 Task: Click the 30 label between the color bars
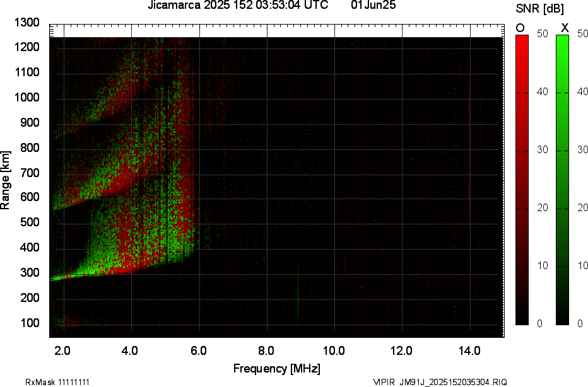543,149
